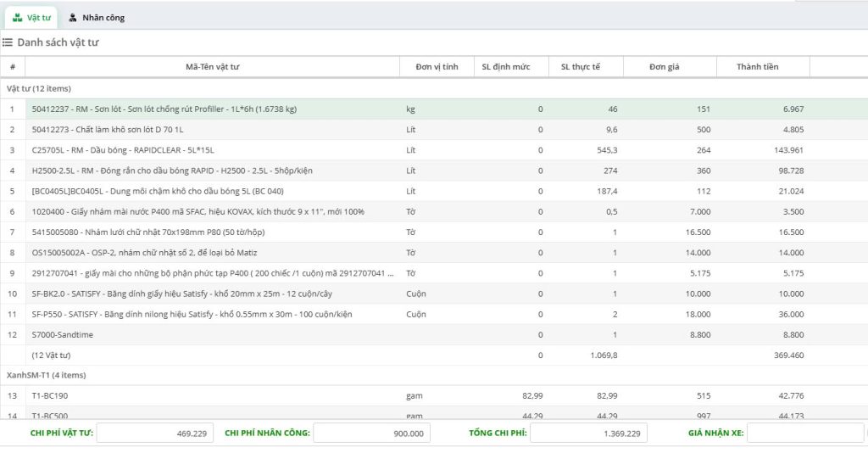
Task: Collapse the Vật tư (12 items) group
Action: [39, 89]
